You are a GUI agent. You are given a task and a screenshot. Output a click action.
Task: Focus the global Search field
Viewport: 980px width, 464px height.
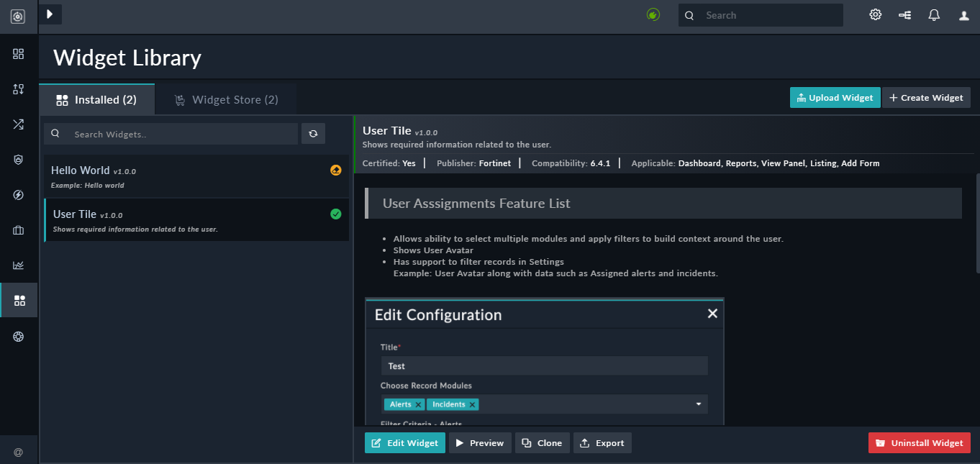point(761,15)
